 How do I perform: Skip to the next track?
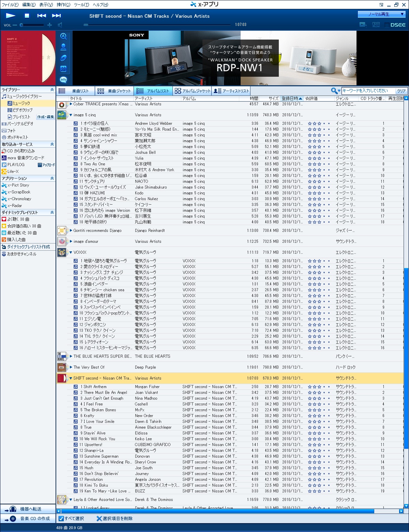[56, 16]
